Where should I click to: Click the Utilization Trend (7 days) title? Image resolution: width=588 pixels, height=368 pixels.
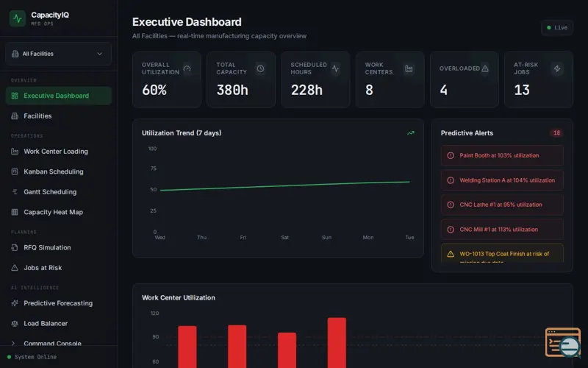click(182, 133)
